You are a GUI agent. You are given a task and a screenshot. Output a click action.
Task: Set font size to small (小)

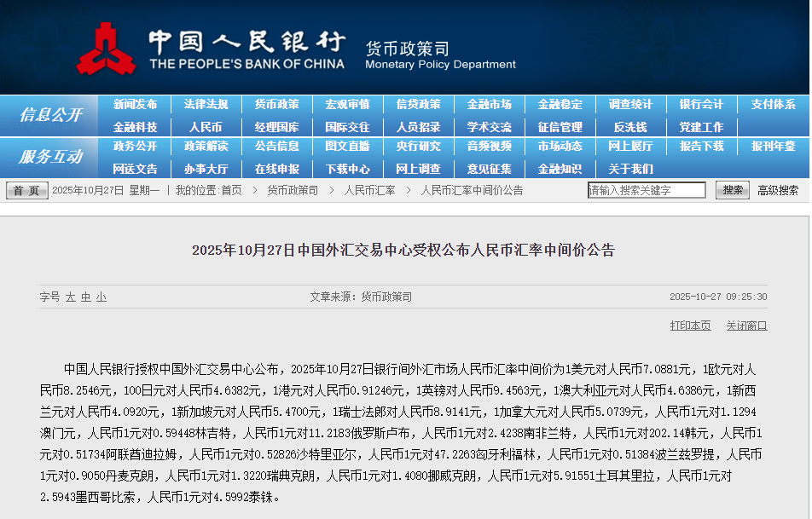pos(101,297)
